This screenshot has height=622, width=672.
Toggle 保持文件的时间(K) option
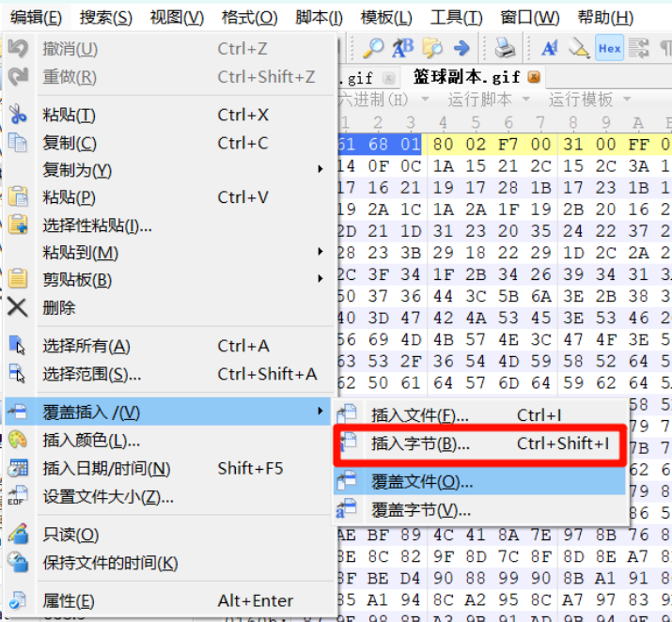click(169, 563)
